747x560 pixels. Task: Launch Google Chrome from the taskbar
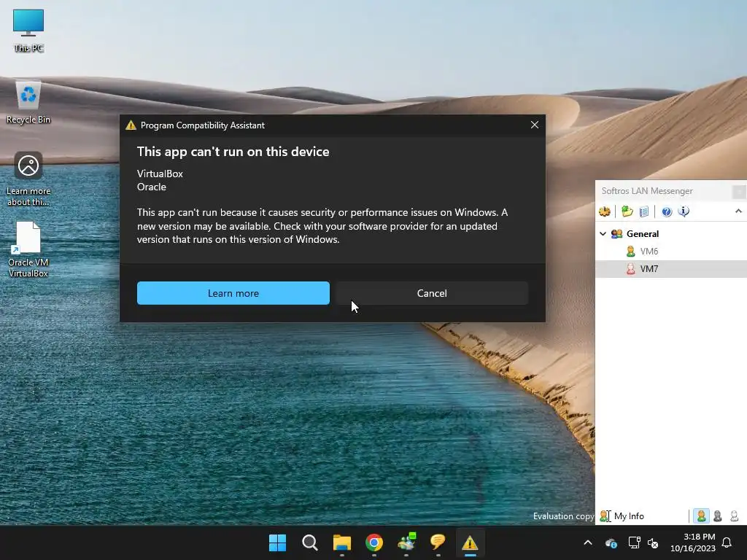point(374,542)
